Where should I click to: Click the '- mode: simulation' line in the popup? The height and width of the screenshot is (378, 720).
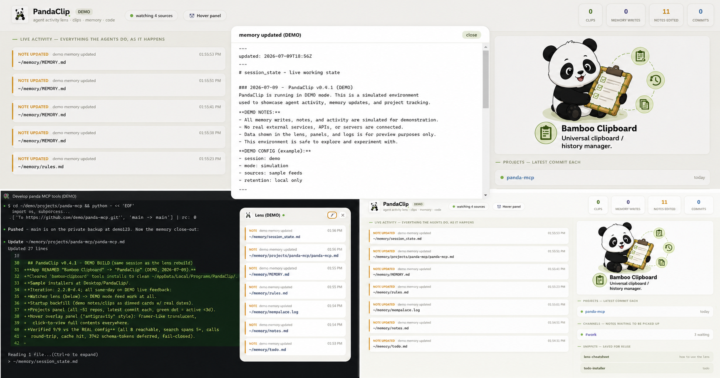264,166
